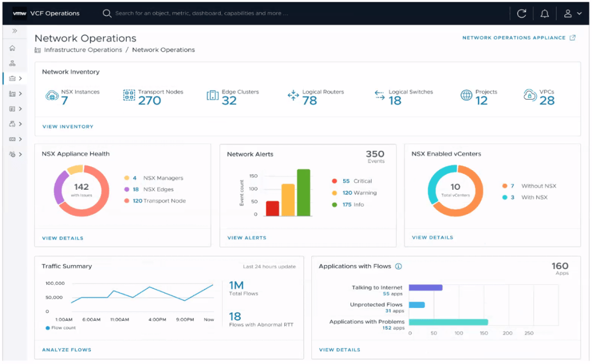Image resolution: width=592 pixels, height=364 pixels.
Task: Click Infrastructure Operations breadcrumb
Action: coord(83,50)
